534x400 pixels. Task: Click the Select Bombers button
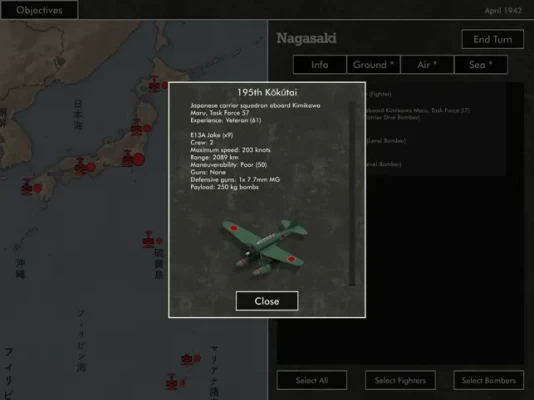pos(488,380)
